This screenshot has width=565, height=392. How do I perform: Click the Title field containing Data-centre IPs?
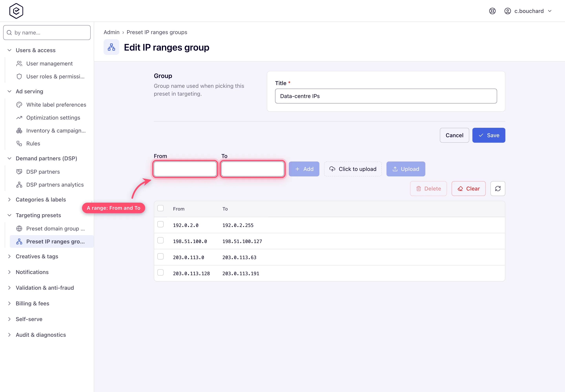386,96
